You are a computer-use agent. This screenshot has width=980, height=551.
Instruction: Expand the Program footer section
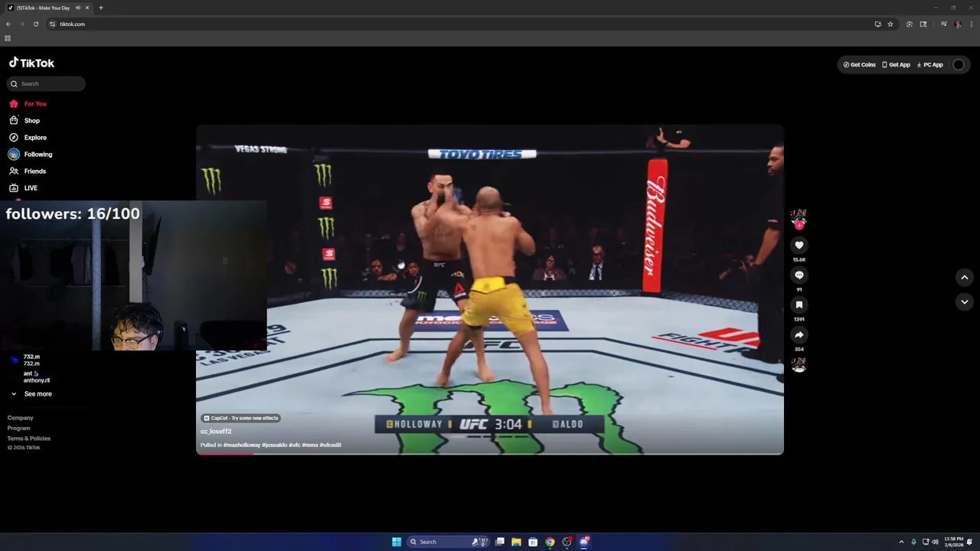(x=19, y=428)
